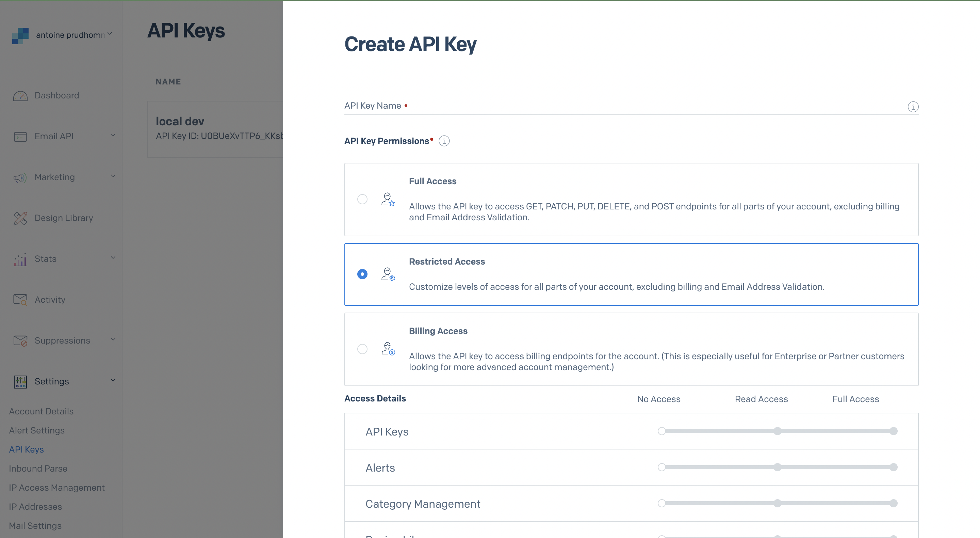This screenshot has height=538, width=980.
Task: Click the API Key Name input field
Action: pos(631,106)
